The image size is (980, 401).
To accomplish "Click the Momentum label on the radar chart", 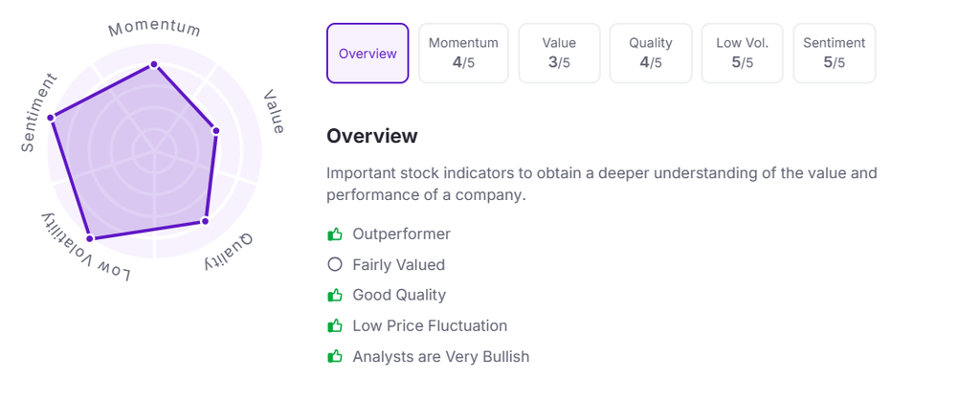I will [x=153, y=27].
